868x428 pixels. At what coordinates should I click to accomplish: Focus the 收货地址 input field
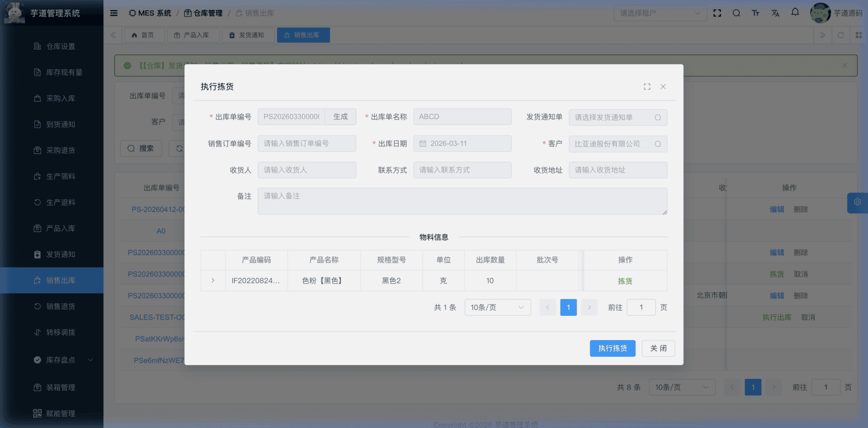click(x=618, y=170)
